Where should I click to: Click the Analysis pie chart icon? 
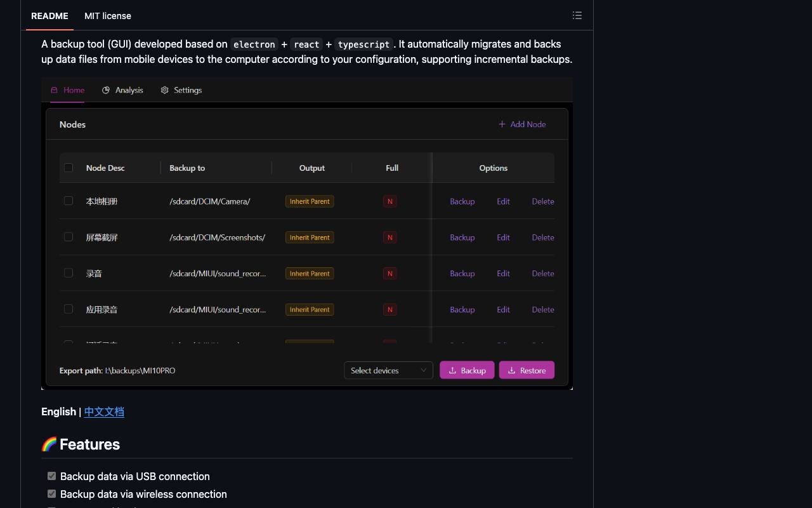point(106,90)
